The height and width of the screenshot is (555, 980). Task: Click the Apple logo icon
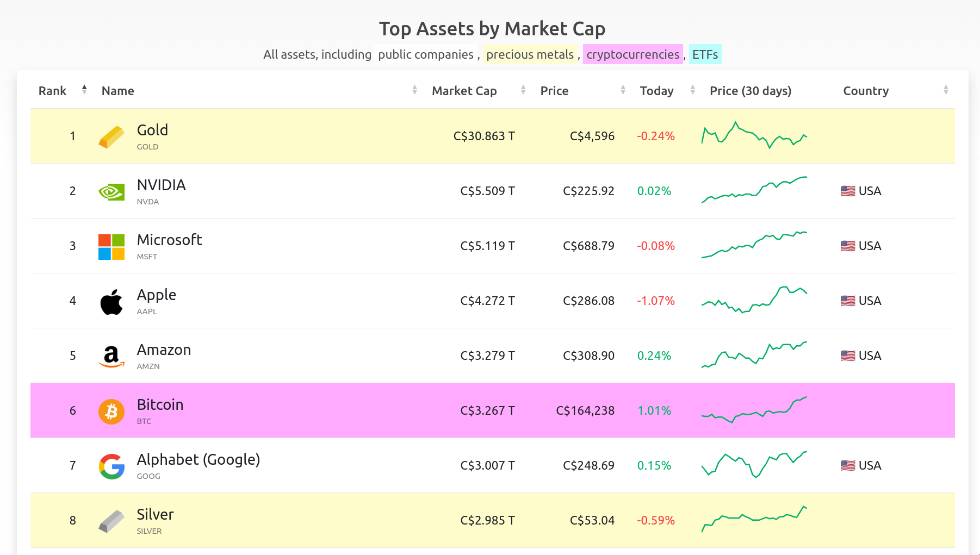[x=111, y=302]
